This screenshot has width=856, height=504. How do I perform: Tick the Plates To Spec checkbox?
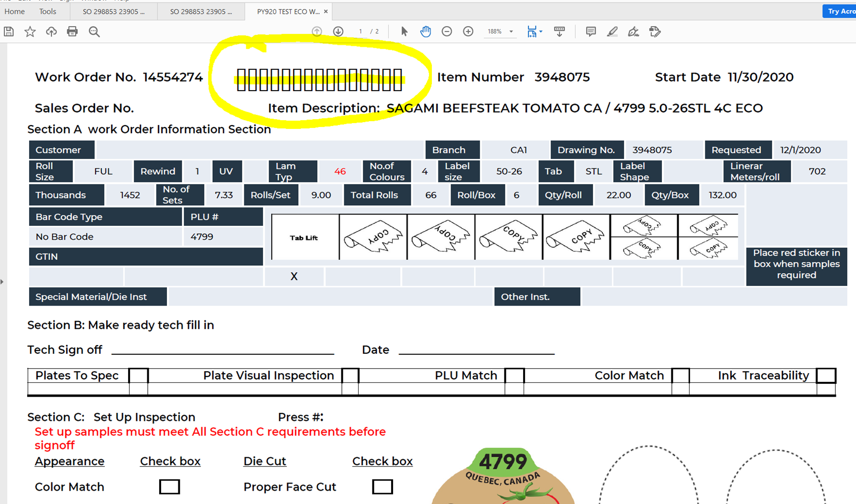click(x=138, y=376)
